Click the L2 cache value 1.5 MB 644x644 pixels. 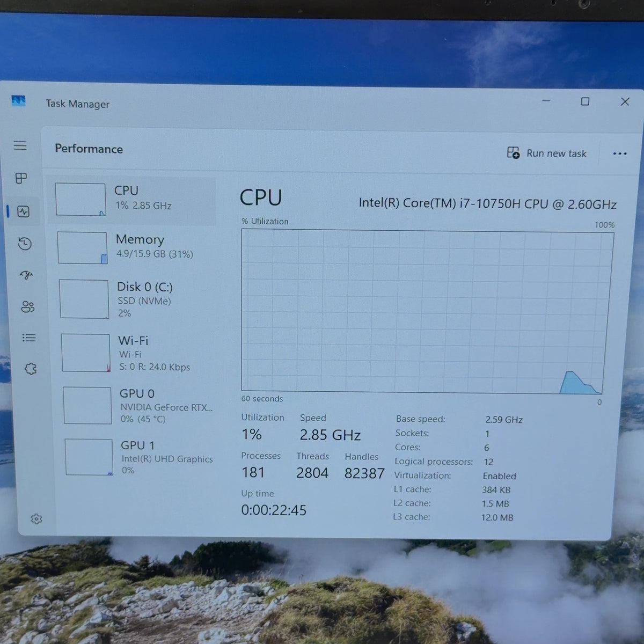[495, 504]
